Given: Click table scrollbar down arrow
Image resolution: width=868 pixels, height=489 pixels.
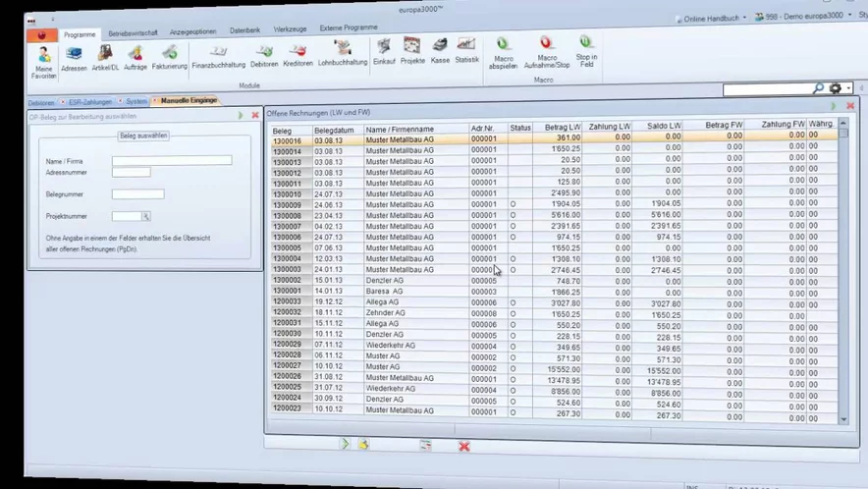Looking at the screenshot, I should coord(843,420).
